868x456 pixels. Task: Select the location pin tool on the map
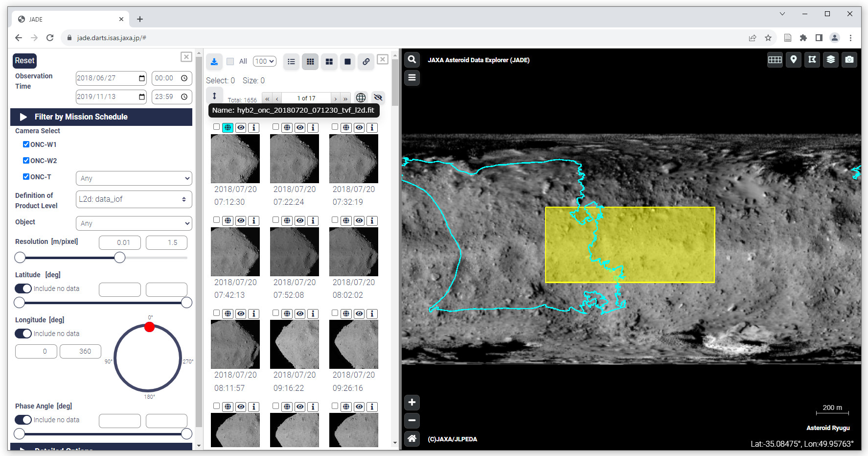[x=794, y=60]
